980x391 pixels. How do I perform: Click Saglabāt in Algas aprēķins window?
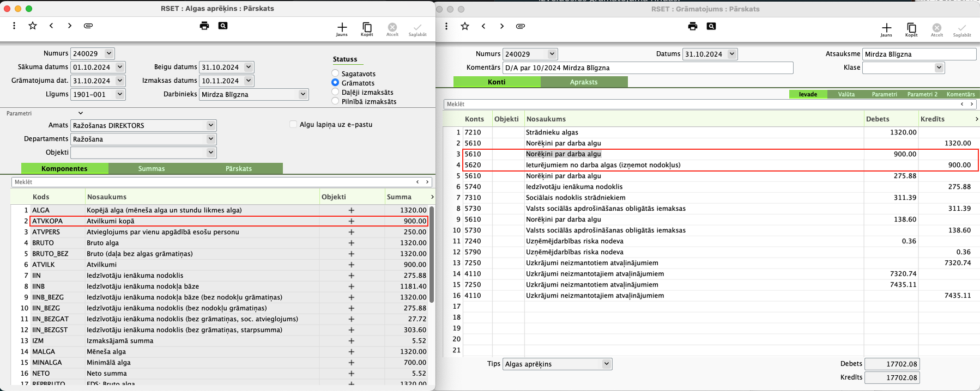click(x=418, y=29)
